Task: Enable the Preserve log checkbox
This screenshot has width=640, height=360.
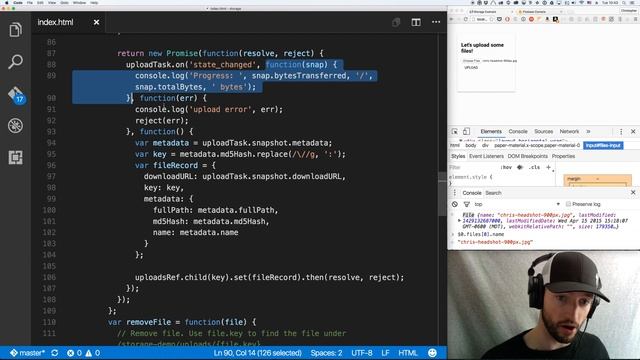Action: (568, 204)
